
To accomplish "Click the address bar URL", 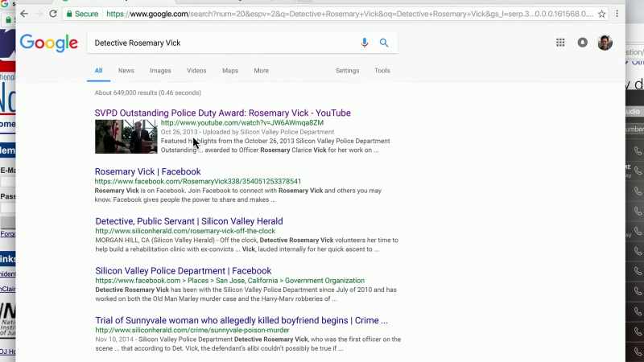I will pyautogui.click(x=349, y=14).
